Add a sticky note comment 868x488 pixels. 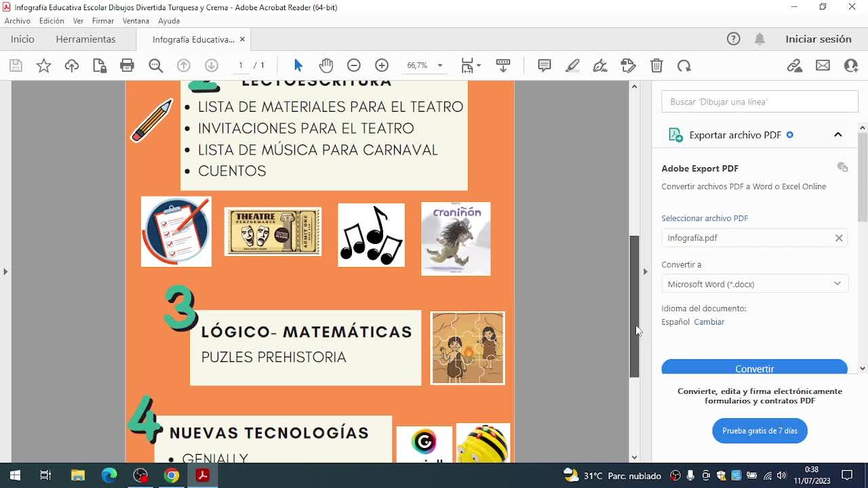click(544, 66)
